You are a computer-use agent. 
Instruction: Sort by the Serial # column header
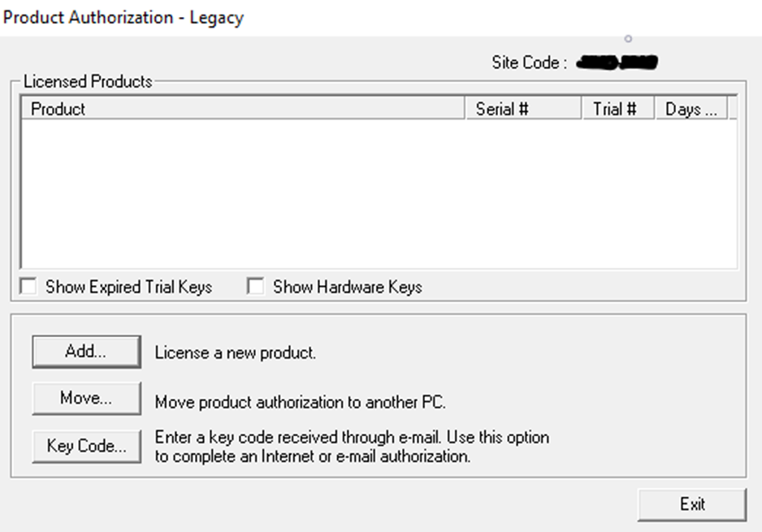[x=523, y=108]
